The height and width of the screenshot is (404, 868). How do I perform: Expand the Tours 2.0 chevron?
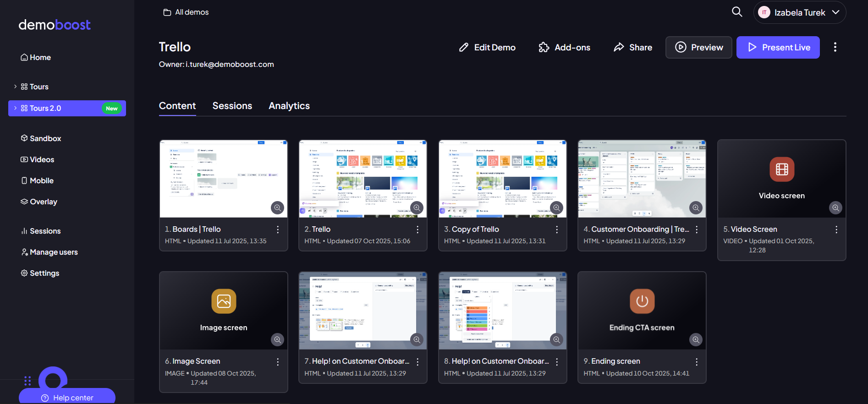click(15, 108)
